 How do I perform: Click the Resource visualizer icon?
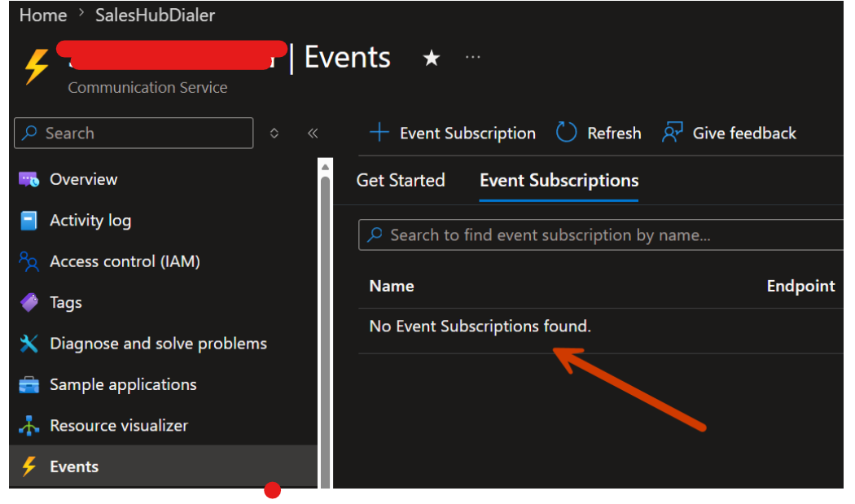pos(28,426)
